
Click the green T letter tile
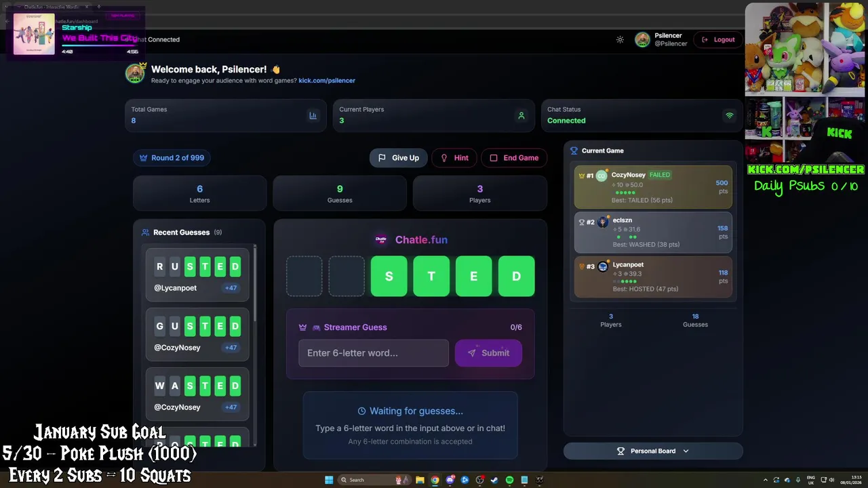[x=431, y=276]
